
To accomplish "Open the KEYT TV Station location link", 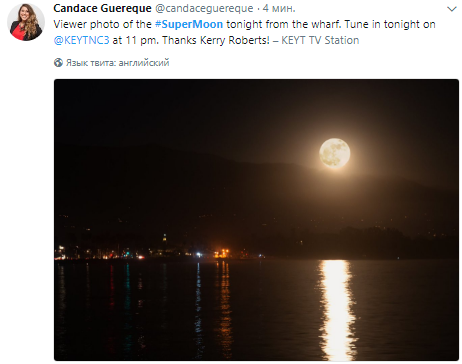I will [320, 40].
